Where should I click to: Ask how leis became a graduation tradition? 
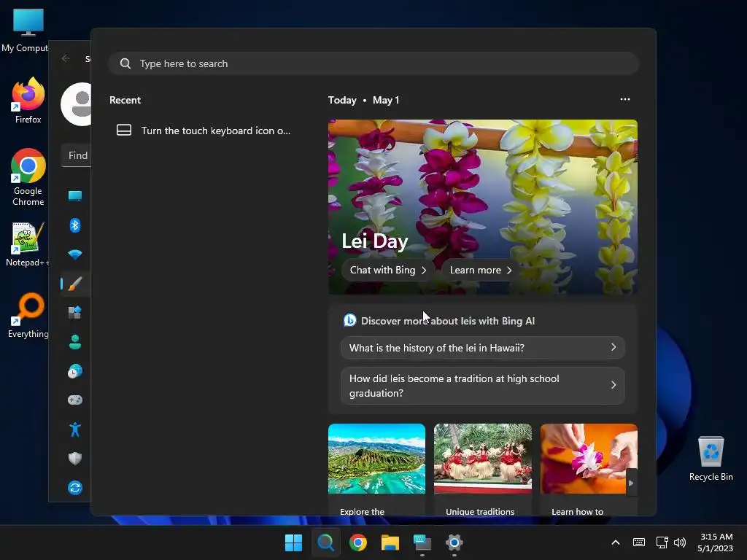click(x=483, y=386)
